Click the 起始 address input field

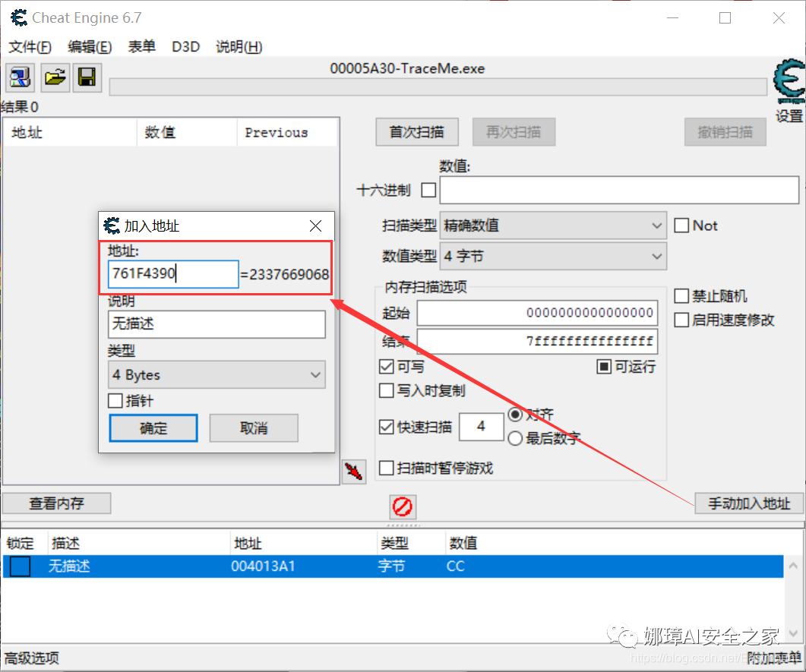[537, 313]
